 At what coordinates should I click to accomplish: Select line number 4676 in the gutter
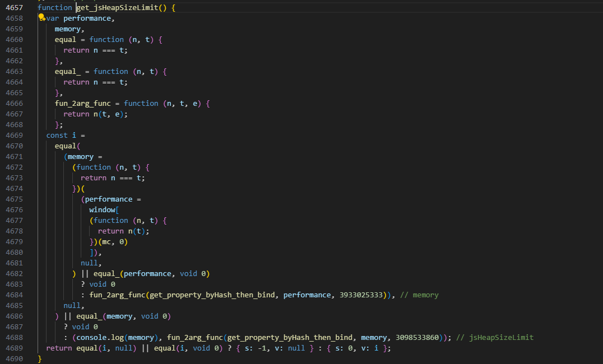pos(14,210)
